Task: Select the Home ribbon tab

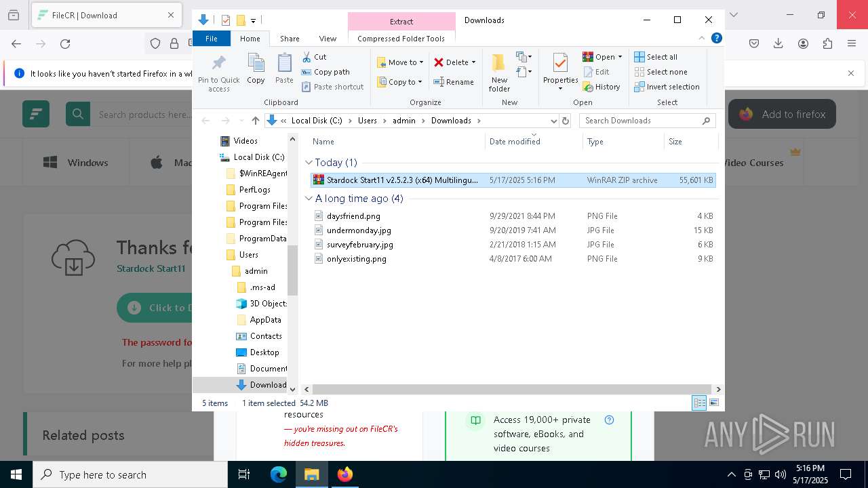Action: point(250,39)
